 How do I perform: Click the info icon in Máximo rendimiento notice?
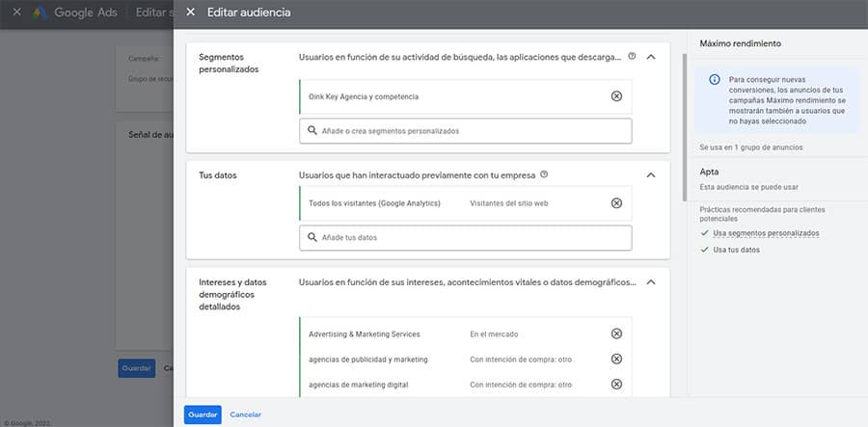point(715,80)
